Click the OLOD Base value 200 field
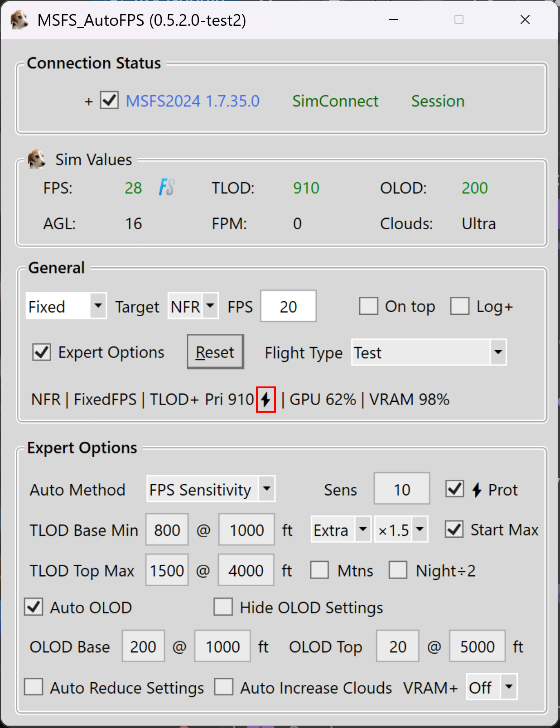The width and height of the screenshot is (560, 728). click(143, 646)
